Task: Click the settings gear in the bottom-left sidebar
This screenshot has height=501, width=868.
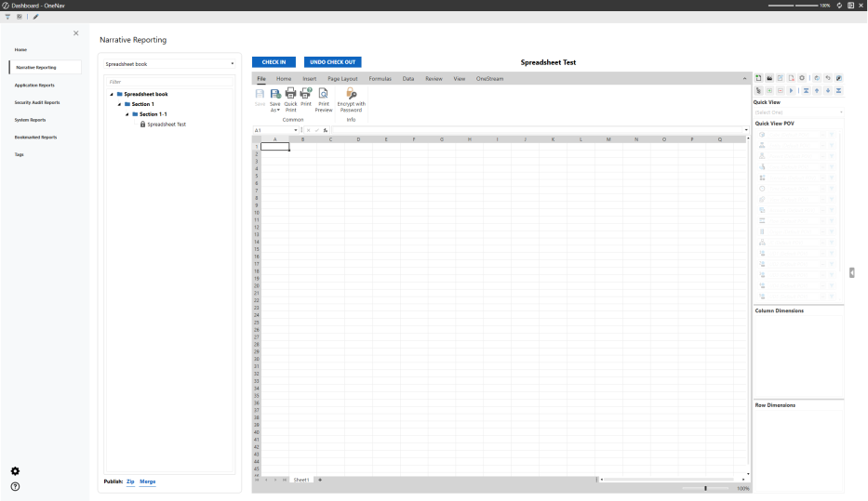Action: pos(15,471)
